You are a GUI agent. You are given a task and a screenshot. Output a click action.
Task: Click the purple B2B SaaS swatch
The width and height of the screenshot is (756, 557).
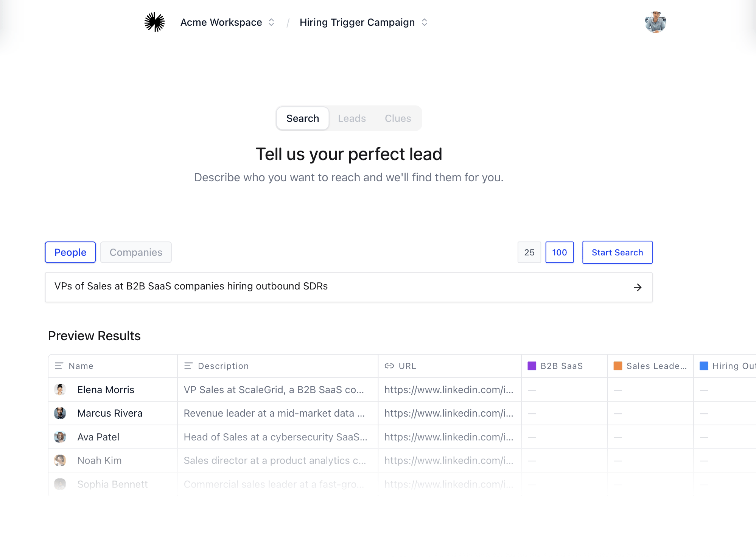[532, 366]
